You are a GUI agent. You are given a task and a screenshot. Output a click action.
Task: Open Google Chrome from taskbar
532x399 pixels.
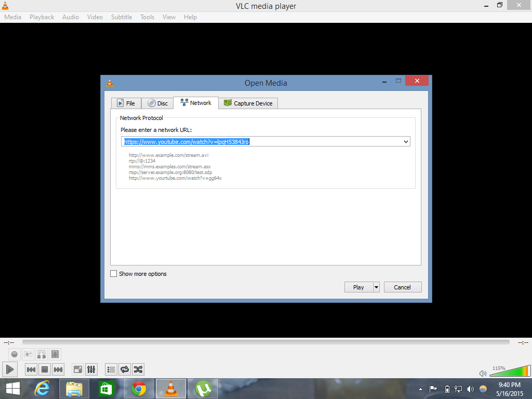[x=139, y=389]
